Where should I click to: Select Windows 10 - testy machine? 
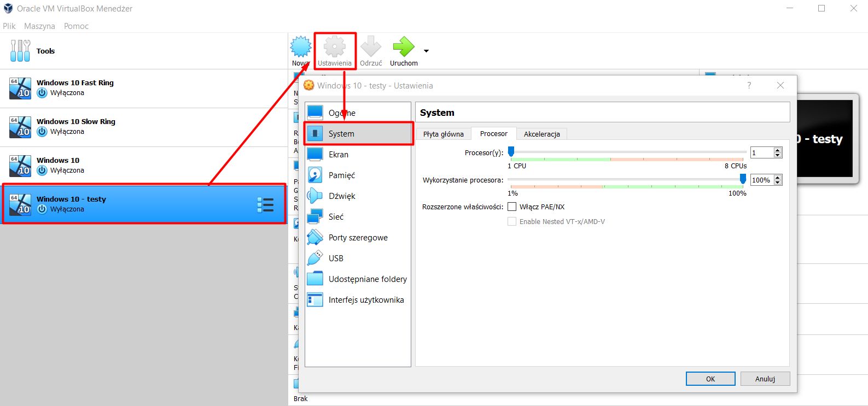coord(144,204)
